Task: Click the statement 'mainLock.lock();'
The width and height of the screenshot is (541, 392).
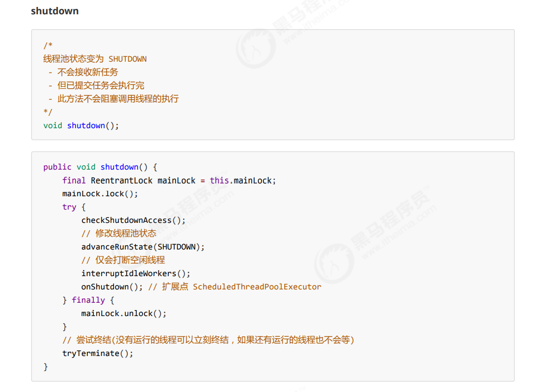Action: click(x=100, y=194)
